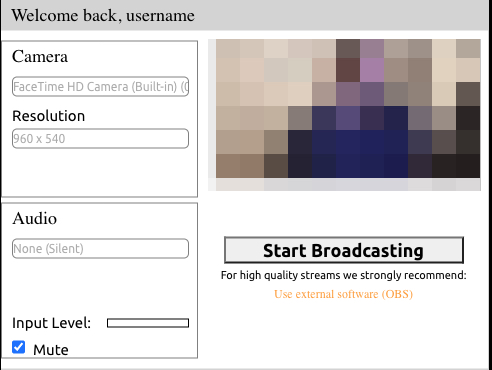Click the Start Broadcasting button

344,250
